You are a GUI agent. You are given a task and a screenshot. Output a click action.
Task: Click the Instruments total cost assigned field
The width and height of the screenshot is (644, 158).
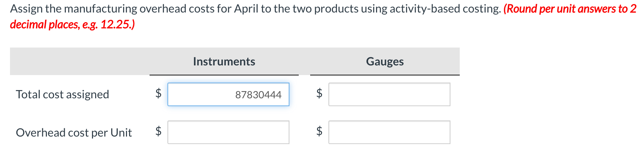coord(228,94)
